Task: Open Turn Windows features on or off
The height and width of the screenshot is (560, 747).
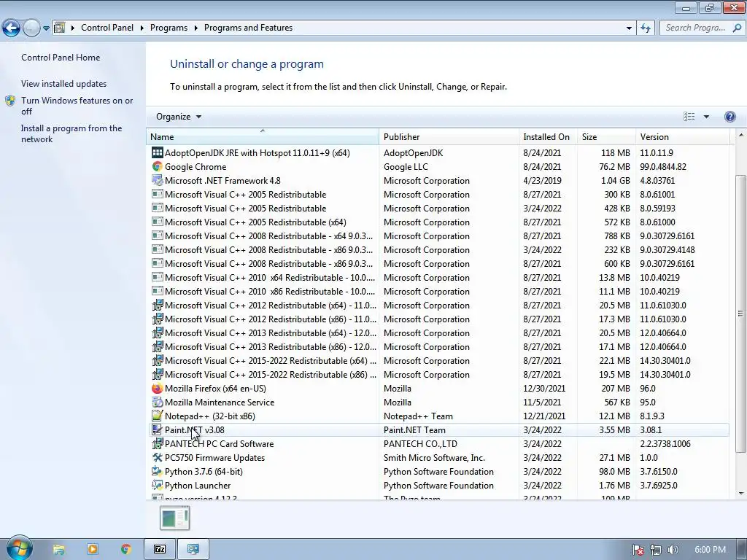Action: click(77, 106)
